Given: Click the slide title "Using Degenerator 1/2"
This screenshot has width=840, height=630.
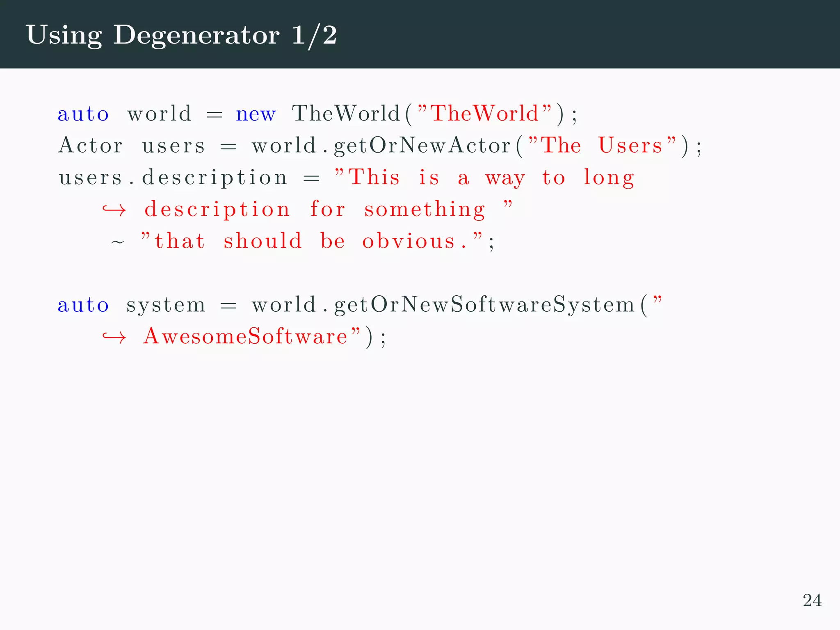Looking at the screenshot, I should point(181,35).
